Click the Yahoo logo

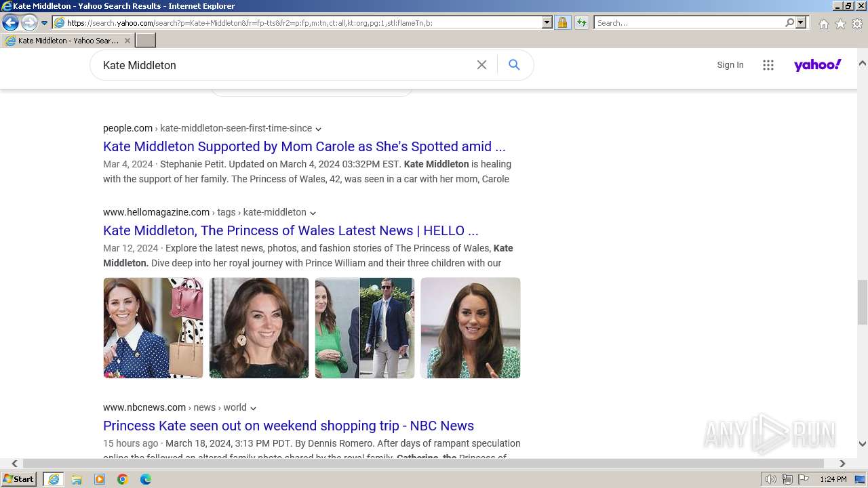(x=817, y=65)
